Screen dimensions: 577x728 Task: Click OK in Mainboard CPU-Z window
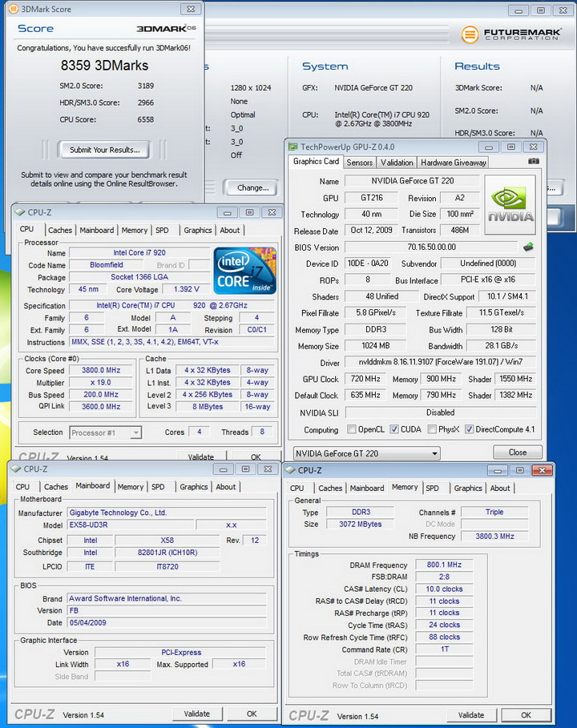[252, 714]
